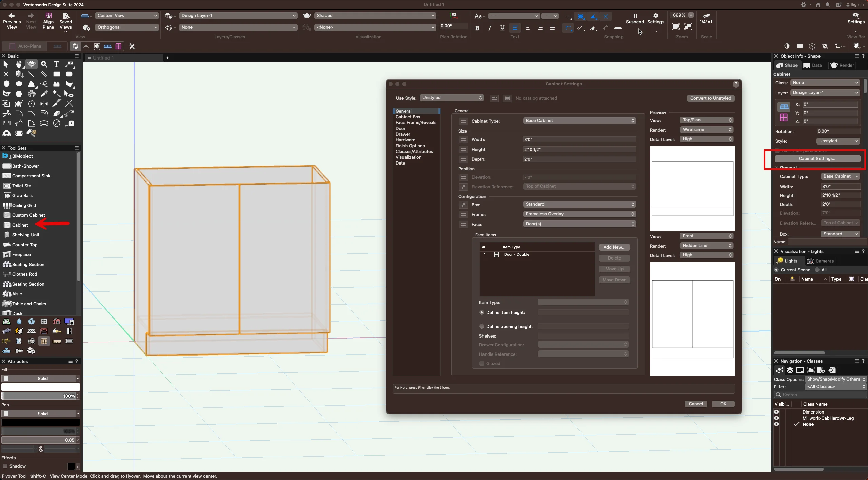
Task: Open the Use Style dropdown
Action: click(x=452, y=98)
